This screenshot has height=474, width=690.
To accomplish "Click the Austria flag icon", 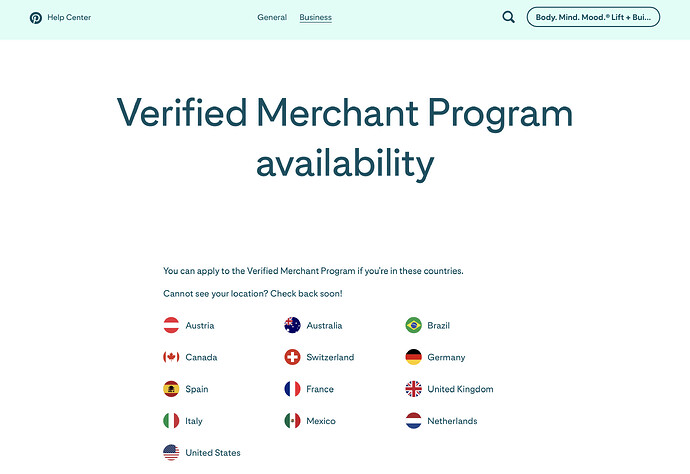I will [x=171, y=325].
